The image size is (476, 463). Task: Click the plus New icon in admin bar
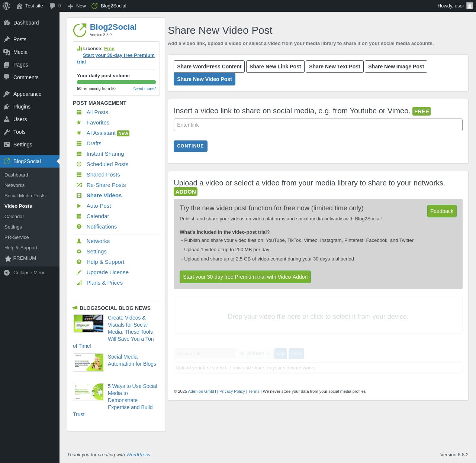[70, 6]
